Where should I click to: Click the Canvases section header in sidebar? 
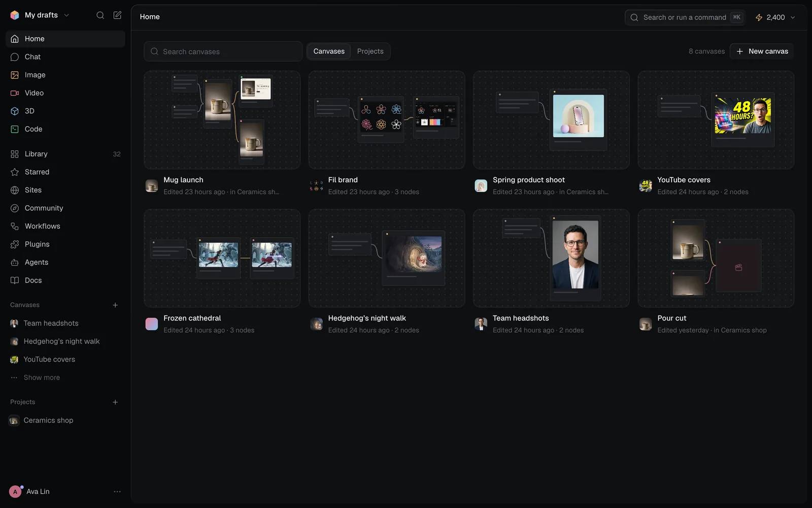click(x=25, y=305)
